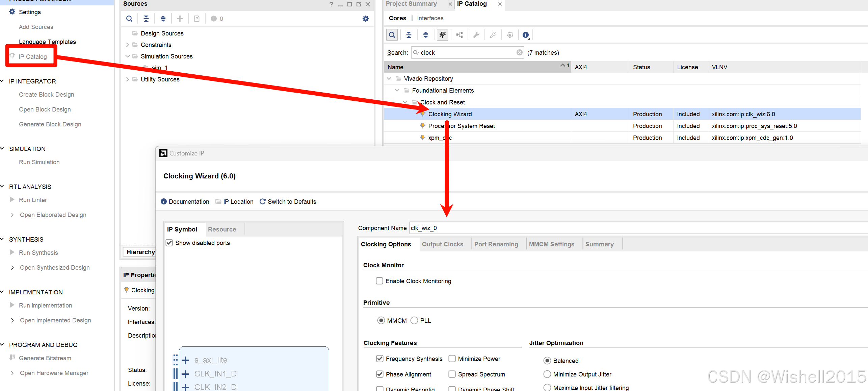
Task: Select the PLL primitive radio button
Action: [x=414, y=320]
